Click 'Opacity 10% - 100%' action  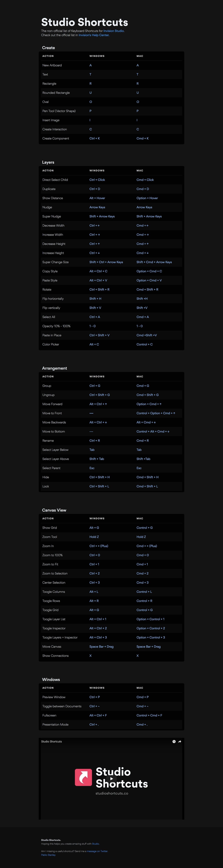click(56, 326)
